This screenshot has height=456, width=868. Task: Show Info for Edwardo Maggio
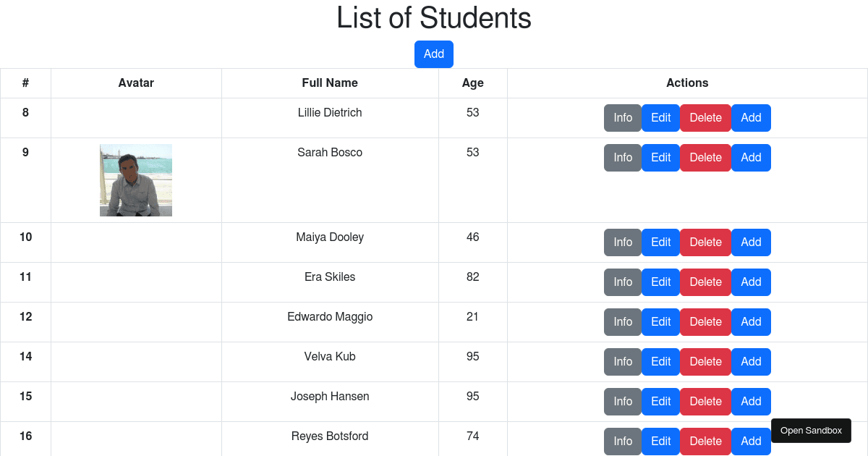(622, 321)
